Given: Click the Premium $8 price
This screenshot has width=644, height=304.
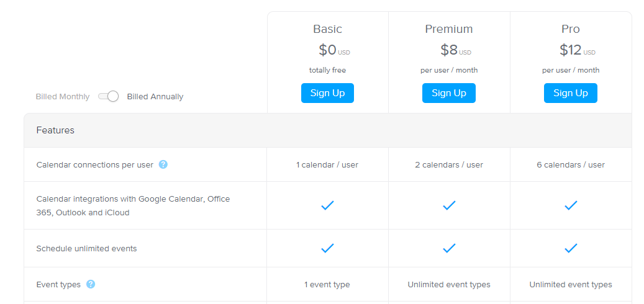Looking at the screenshot, I should (x=449, y=50).
